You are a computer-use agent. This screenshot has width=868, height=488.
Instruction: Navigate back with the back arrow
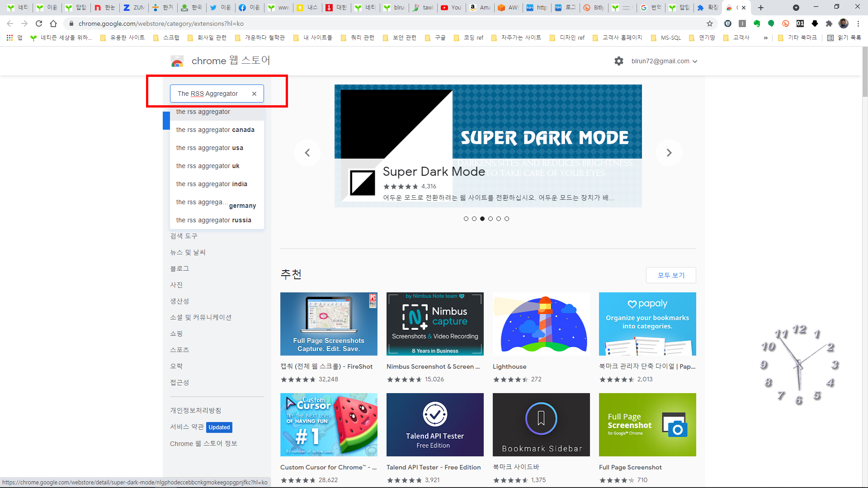coord(10,23)
